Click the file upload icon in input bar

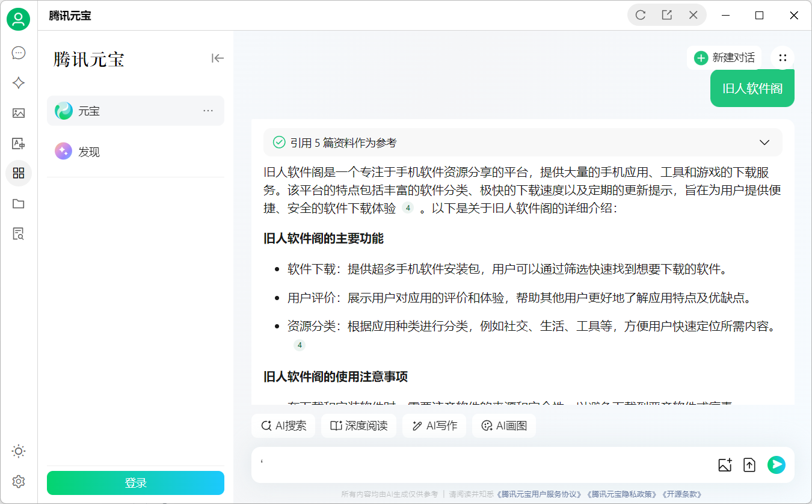click(x=749, y=464)
